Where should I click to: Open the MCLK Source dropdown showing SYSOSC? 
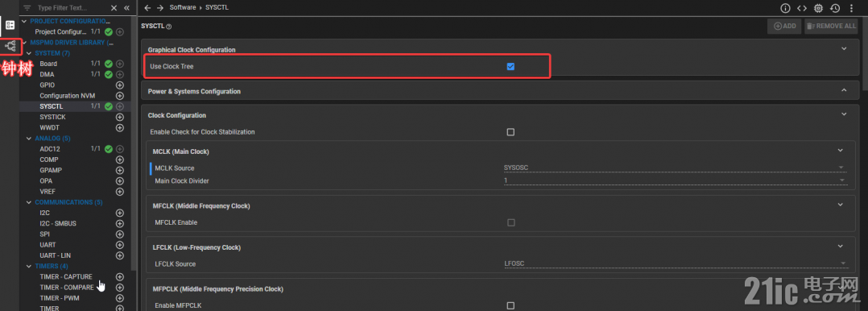[x=676, y=168]
